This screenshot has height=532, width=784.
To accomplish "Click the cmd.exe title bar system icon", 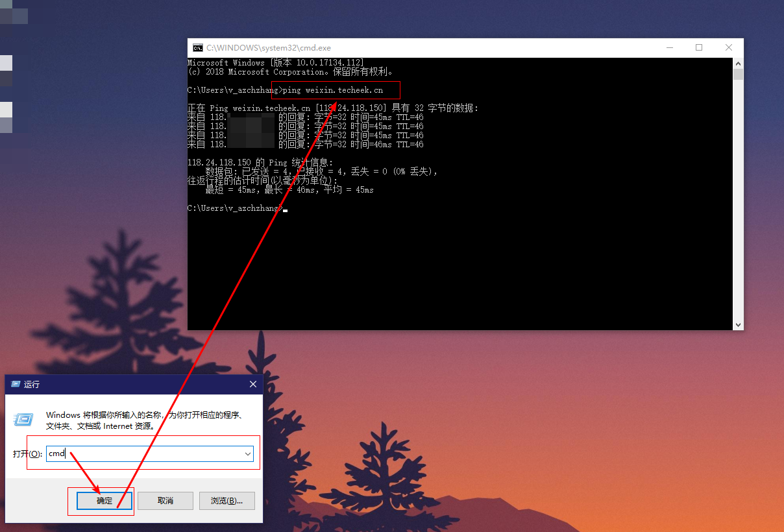I will pos(198,48).
